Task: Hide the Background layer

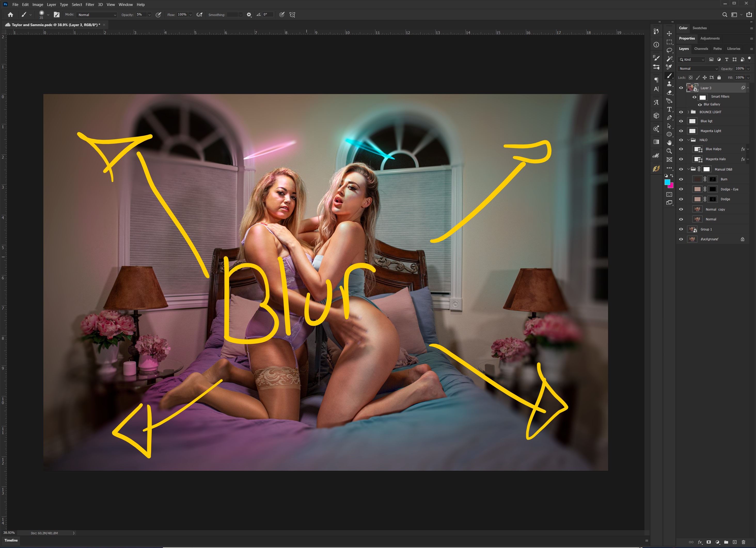Action: click(x=681, y=239)
